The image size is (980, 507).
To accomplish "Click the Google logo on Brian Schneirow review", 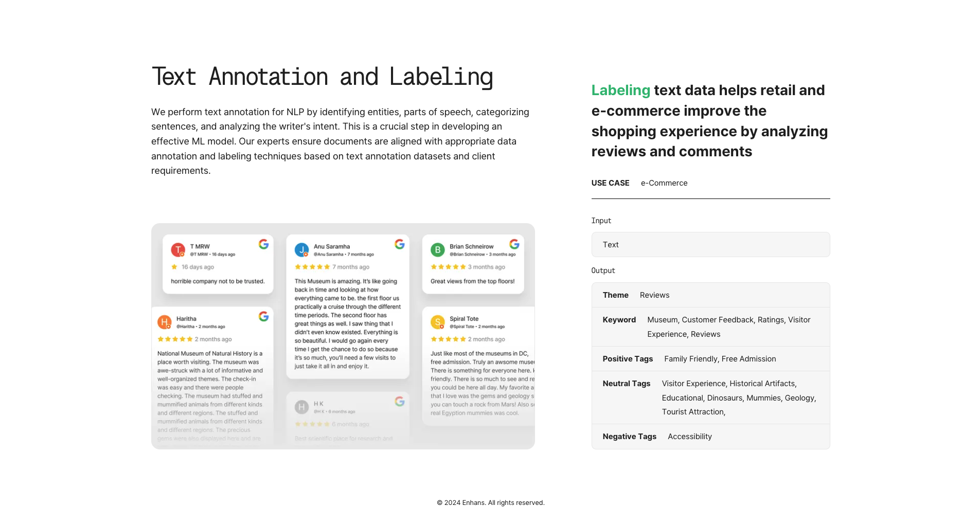I will [x=514, y=244].
